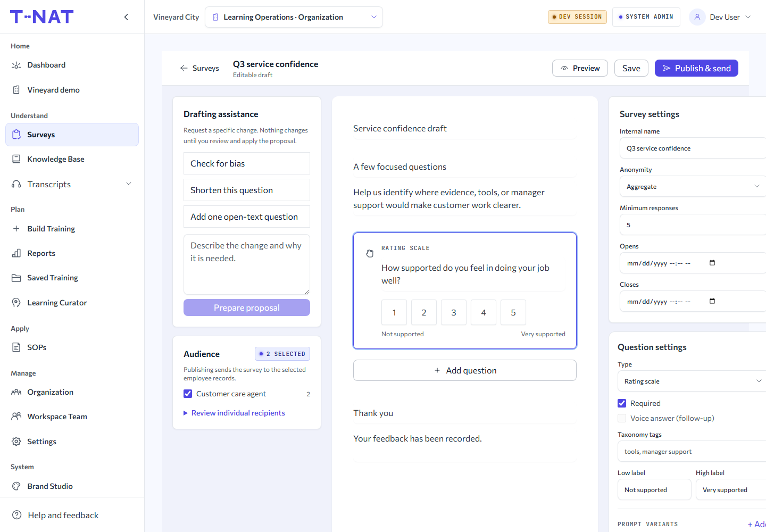Viewport: 766px width, 532px height.
Task: Open the Learning Operations organization dropdown
Action: (294, 17)
